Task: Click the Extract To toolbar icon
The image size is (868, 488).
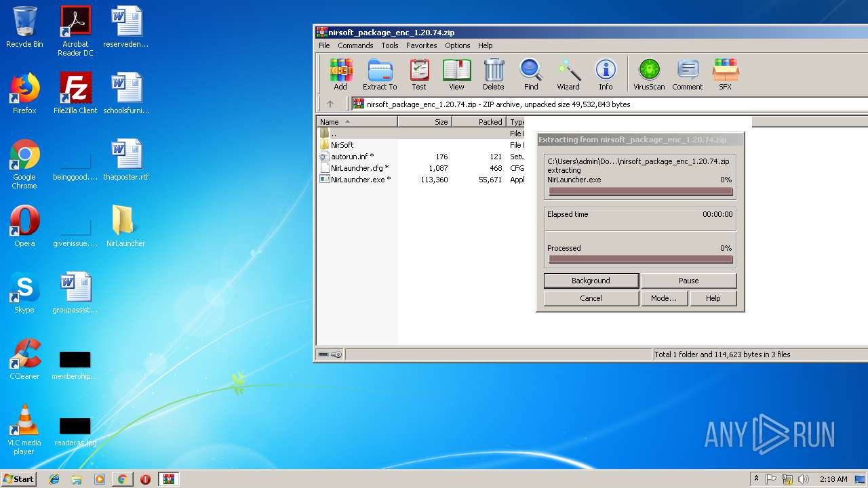Action: coord(380,75)
